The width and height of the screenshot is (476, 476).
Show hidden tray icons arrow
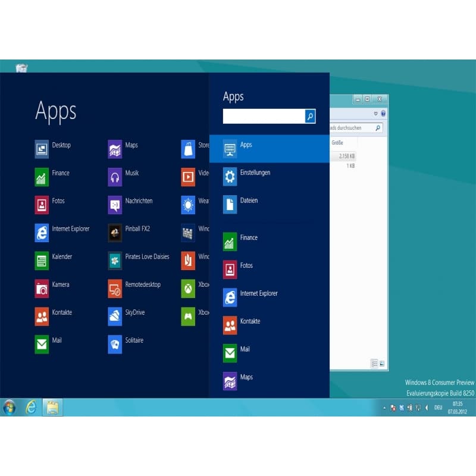pyautogui.click(x=384, y=408)
